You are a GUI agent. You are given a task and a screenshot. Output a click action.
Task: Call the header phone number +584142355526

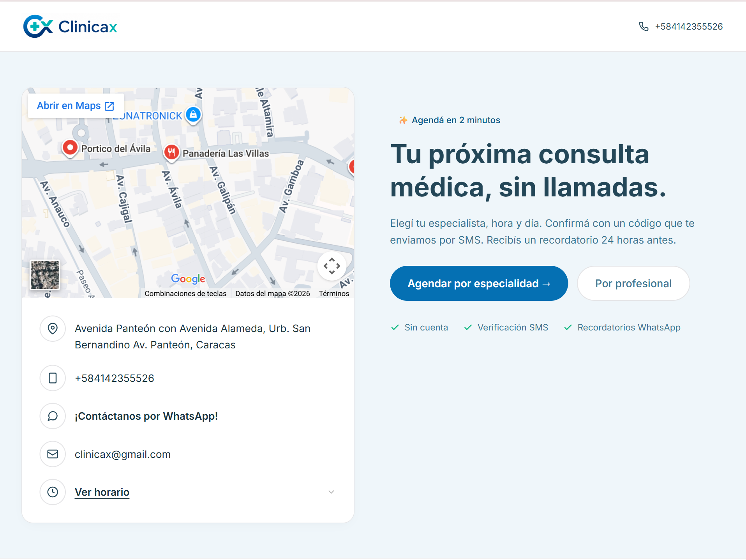click(x=688, y=26)
